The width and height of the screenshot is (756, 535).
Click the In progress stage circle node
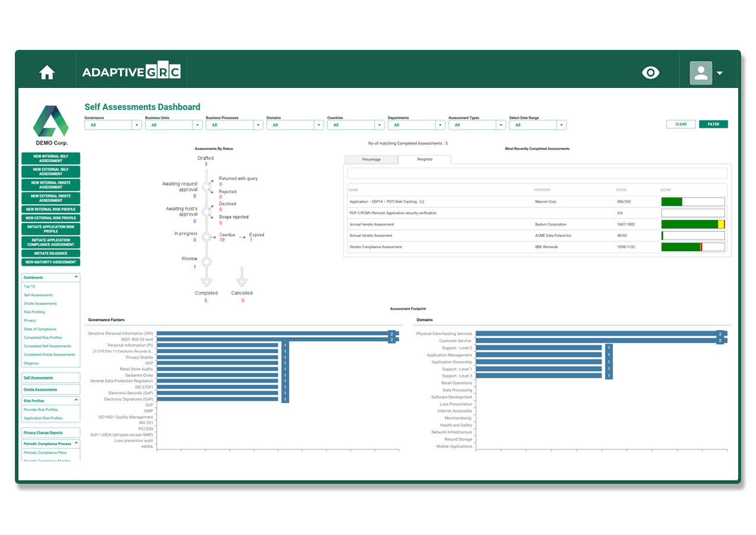point(206,237)
